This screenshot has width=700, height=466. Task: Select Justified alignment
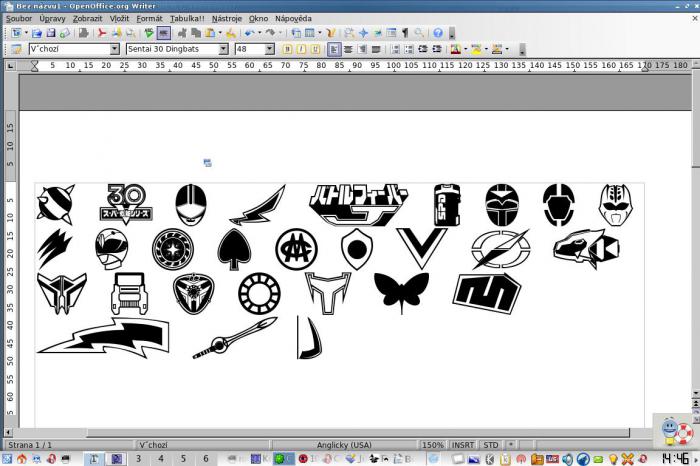point(376,49)
